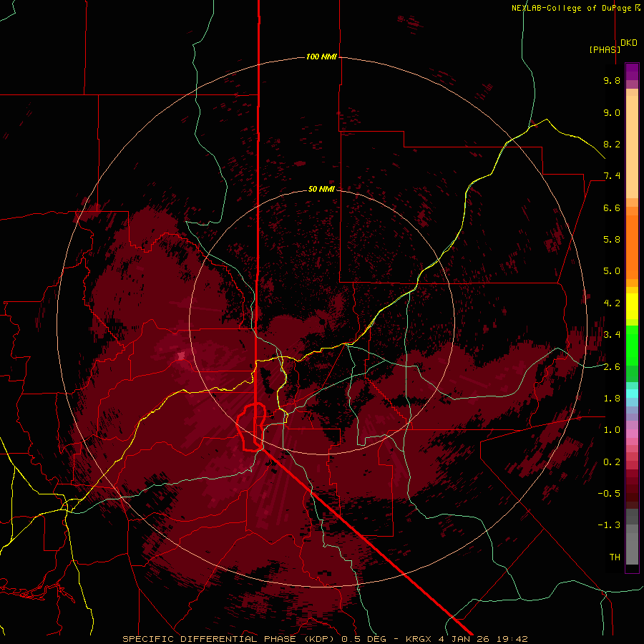Click the bright pink KDP pixel cluster on map

[x=182, y=355]
